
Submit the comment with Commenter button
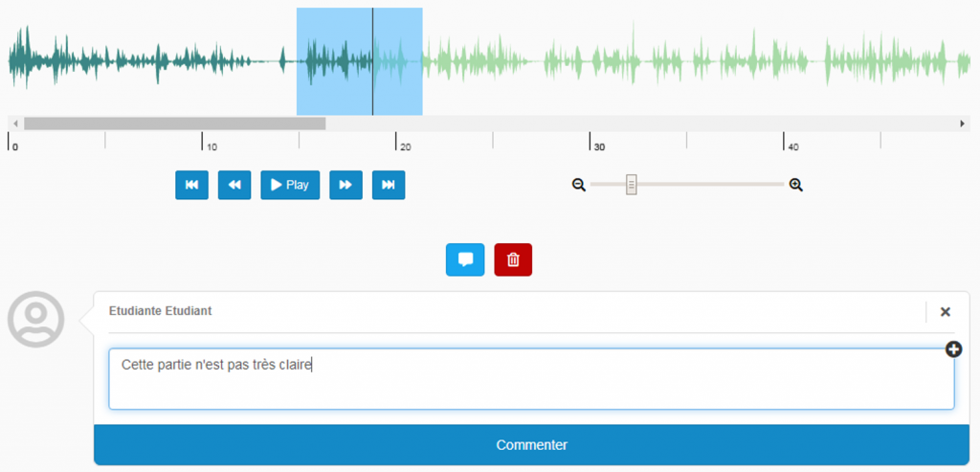click(x=531, y=445)
